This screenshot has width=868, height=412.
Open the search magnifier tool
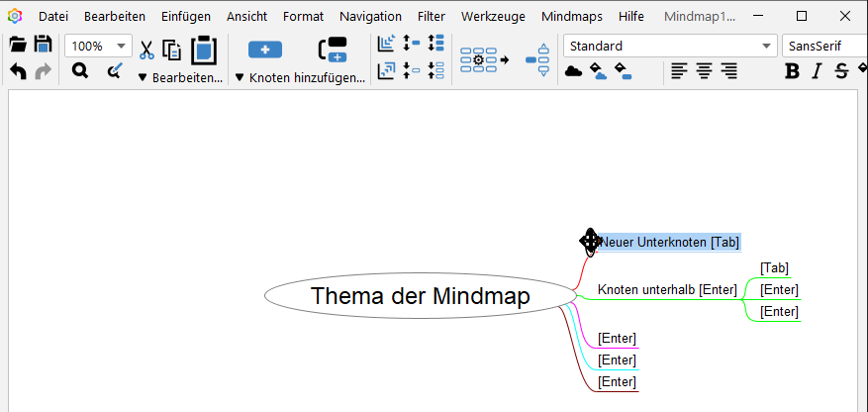coord(80,71)
